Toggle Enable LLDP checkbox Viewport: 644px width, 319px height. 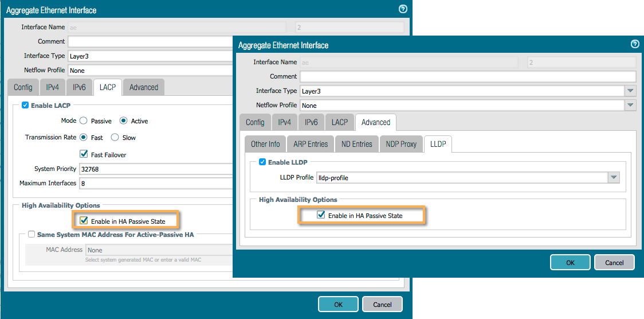pos(262,162)
